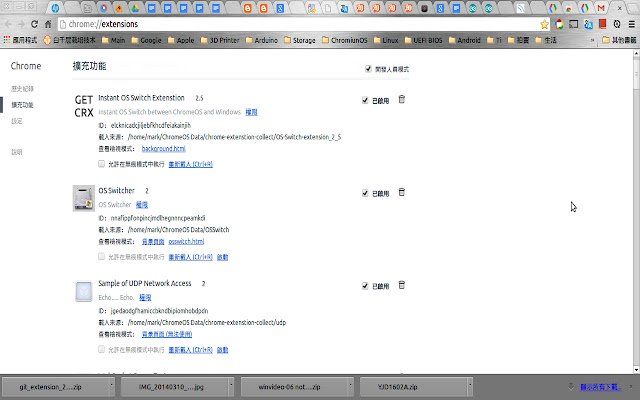The width and height of the screenshot is (640, 400).
Task: Uncheck the OS Switcher enabled checkbox
Action: click(365, 193)
